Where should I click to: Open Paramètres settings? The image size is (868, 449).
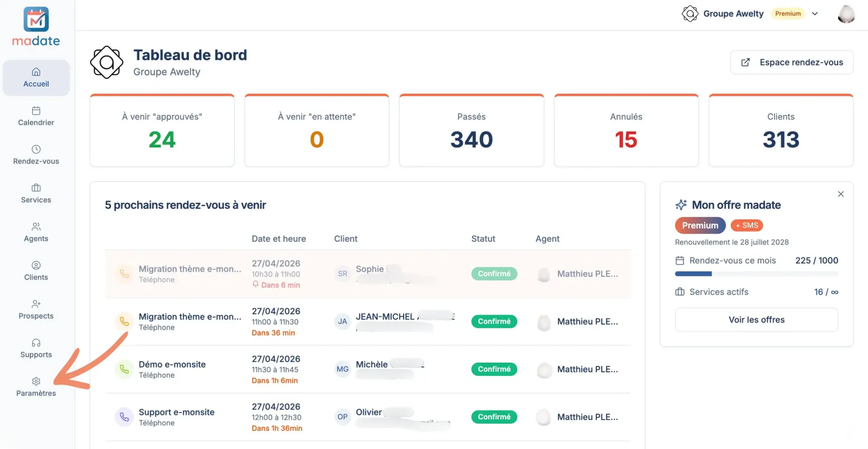(36, 387)
